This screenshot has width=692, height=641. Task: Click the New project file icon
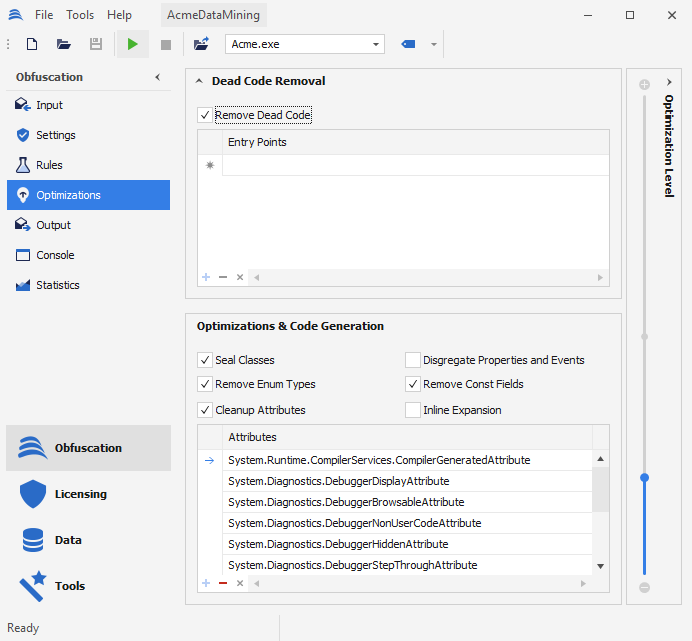point(32,44)
